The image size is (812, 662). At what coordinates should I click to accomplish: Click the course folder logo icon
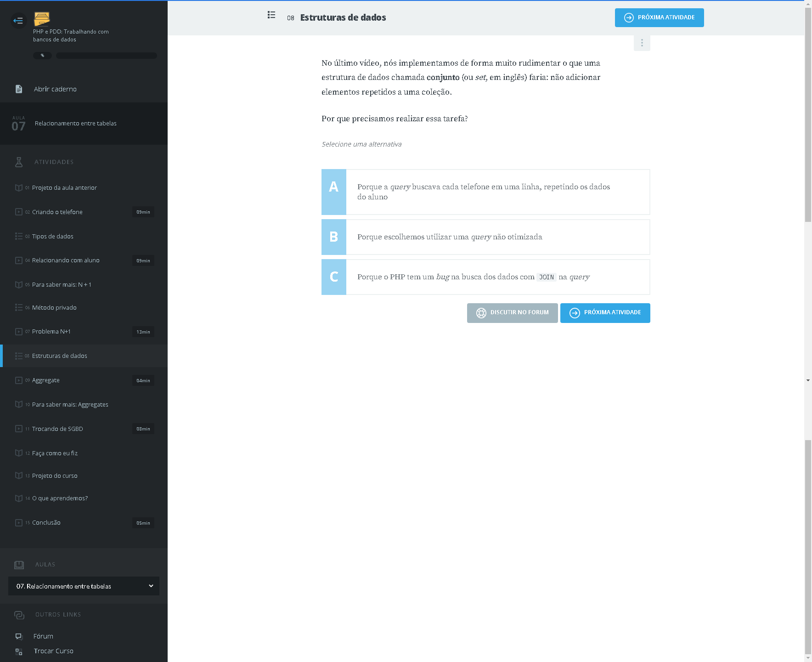click(42, 19)
